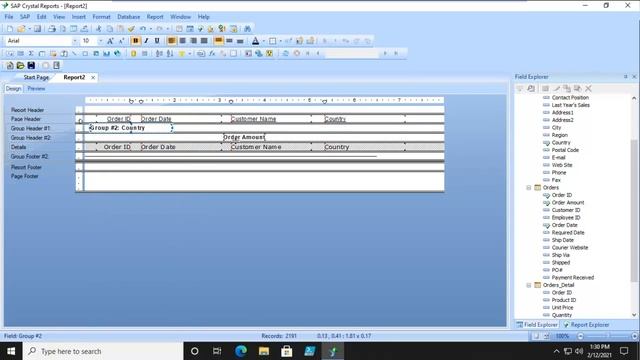Click the Refresh report data icon
Screen dimensions: 640x360
pyautogui.click(x=285, y=53)
